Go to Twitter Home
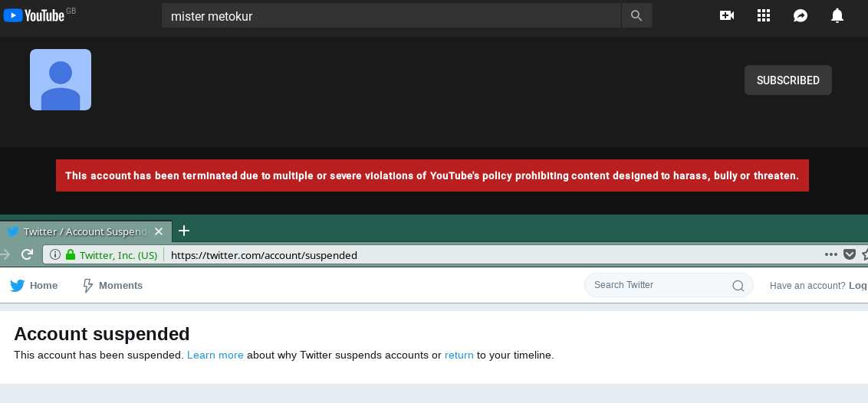This screenshot has height=403, width=868. [x=34, y=285]
